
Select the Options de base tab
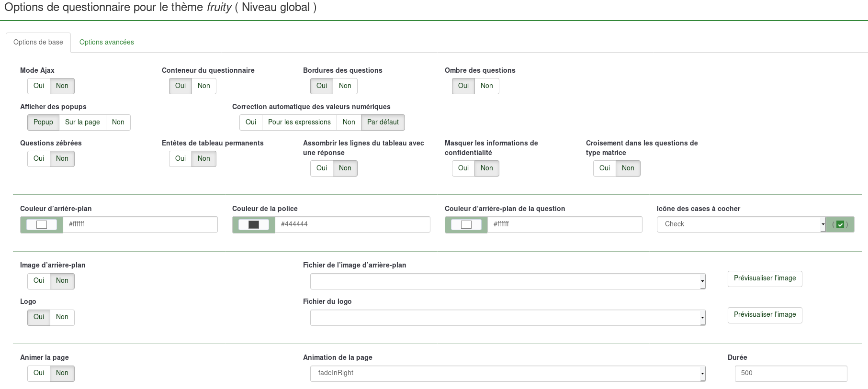[38, 42]
